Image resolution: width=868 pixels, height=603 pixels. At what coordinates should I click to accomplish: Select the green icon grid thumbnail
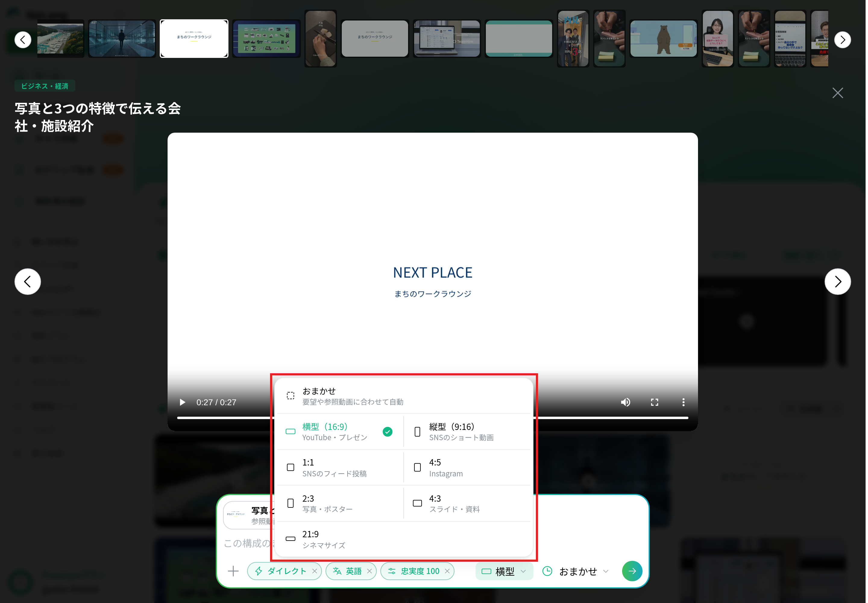(266, 39)
